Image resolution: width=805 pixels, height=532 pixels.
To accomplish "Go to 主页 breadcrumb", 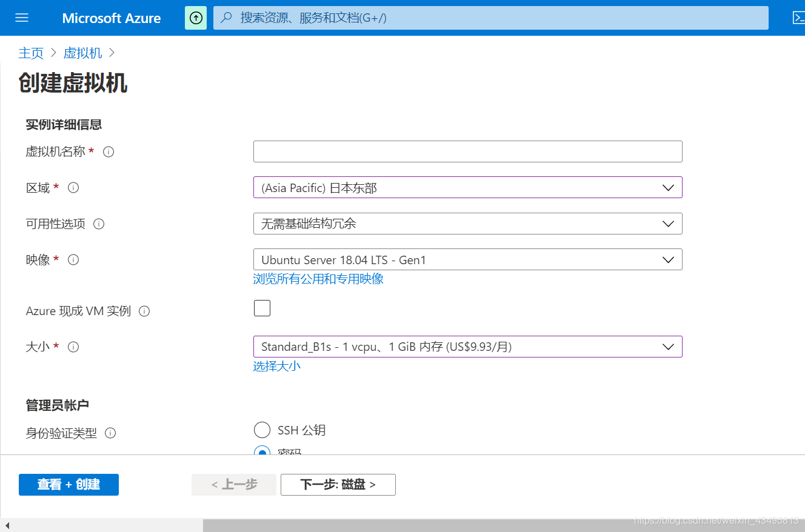I will pyautogui.click(x=31, y=53).
